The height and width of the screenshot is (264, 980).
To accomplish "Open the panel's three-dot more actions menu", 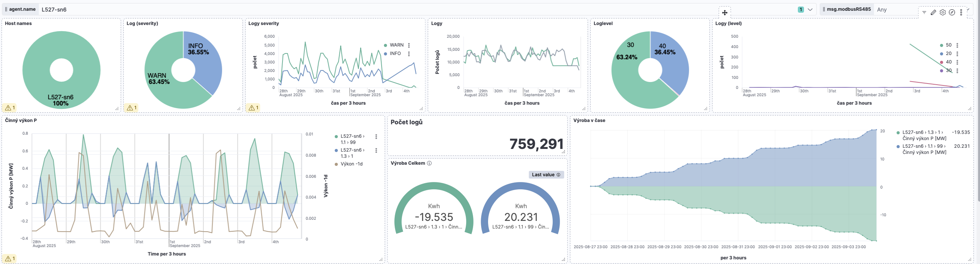I will click(x=961, y=12).
